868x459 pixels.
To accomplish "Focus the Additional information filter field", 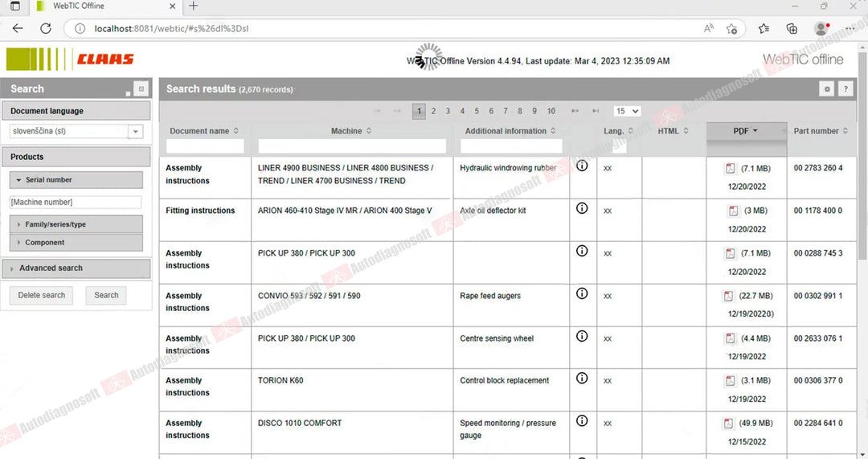I will click(x=511, y=146).
